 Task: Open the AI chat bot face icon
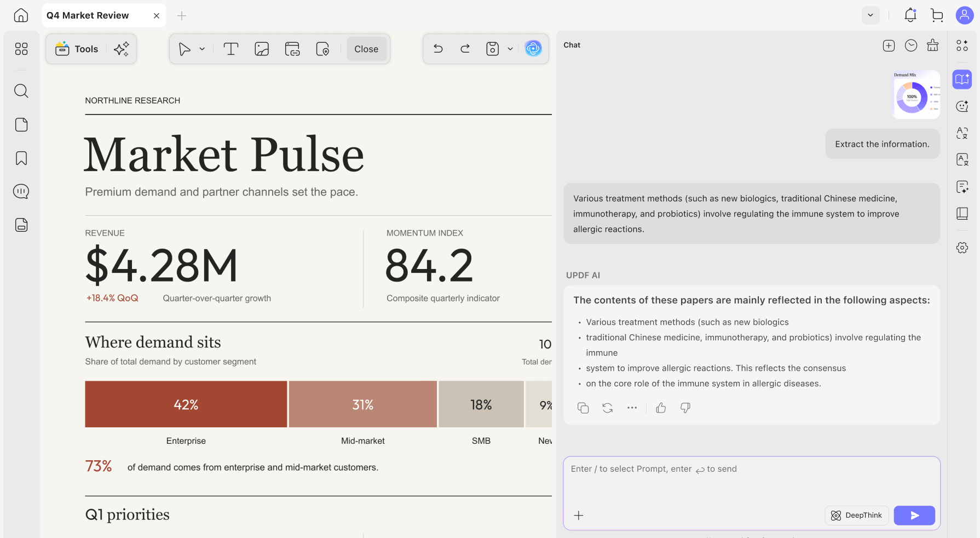coord(962,106)
